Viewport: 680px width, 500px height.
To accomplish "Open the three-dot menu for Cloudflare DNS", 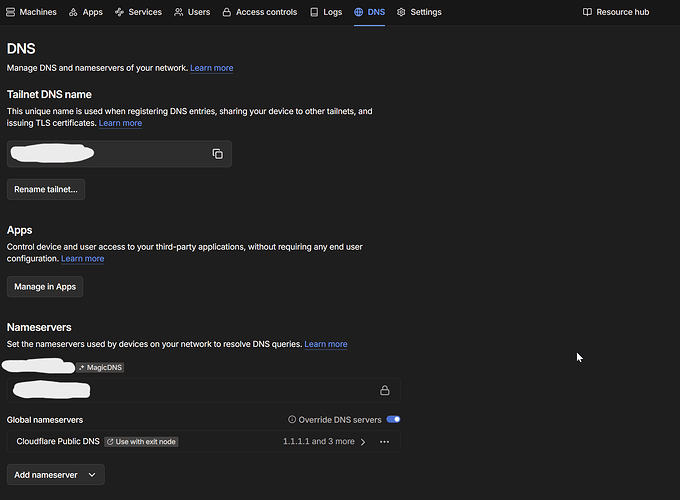I will 384,441.
